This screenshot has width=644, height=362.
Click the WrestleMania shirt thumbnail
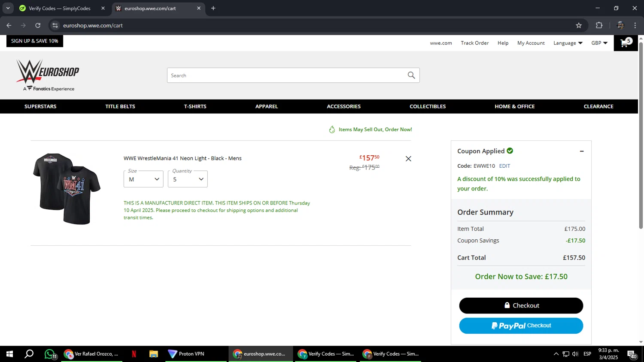pos(67,189)
